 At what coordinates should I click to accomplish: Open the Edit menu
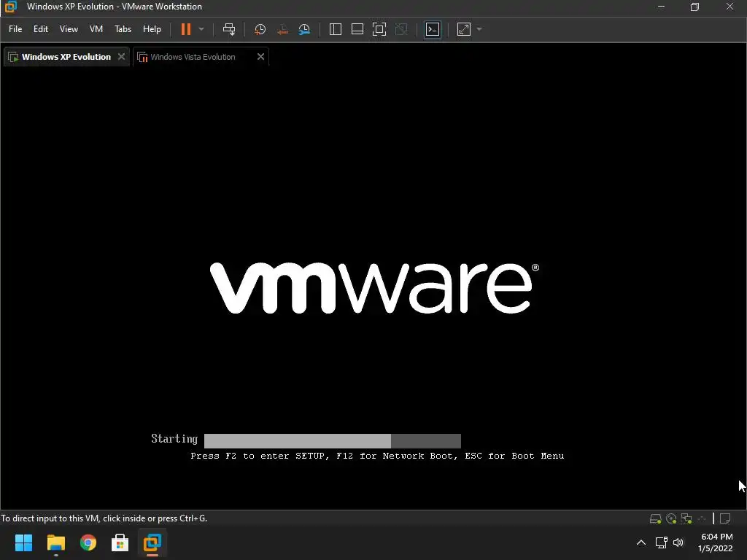pyautogui.click(x=41, y=29)
